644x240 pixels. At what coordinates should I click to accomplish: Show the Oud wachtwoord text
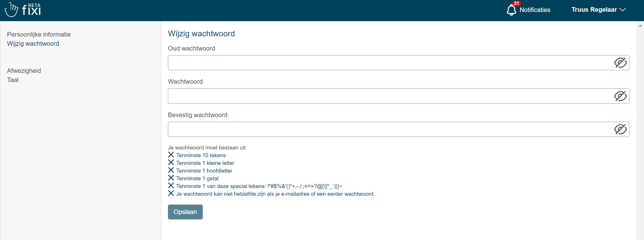click(x=620, y=63)
